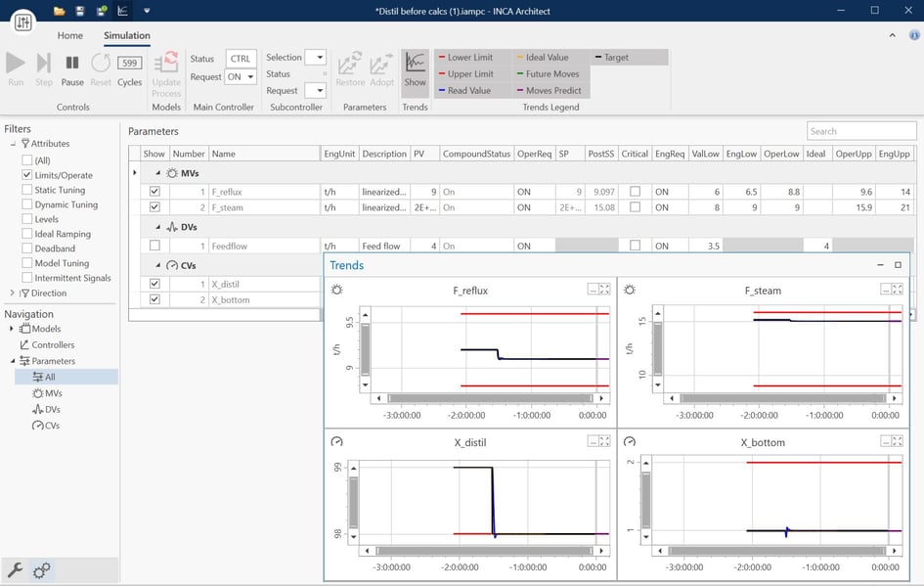The width and height of the screenshot is (924, 586).
Task: Select the Show icon in Trends group
Action: [415, 70]
